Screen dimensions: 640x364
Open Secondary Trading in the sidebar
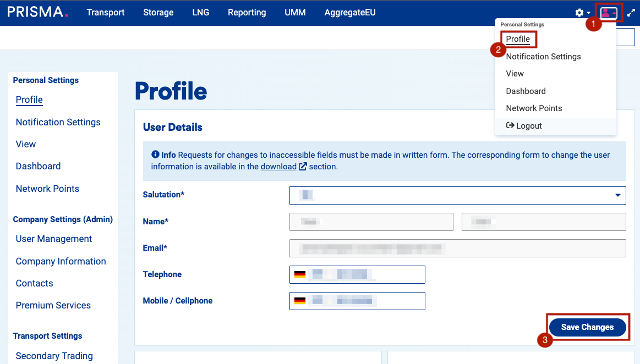(x=54, y=356)
